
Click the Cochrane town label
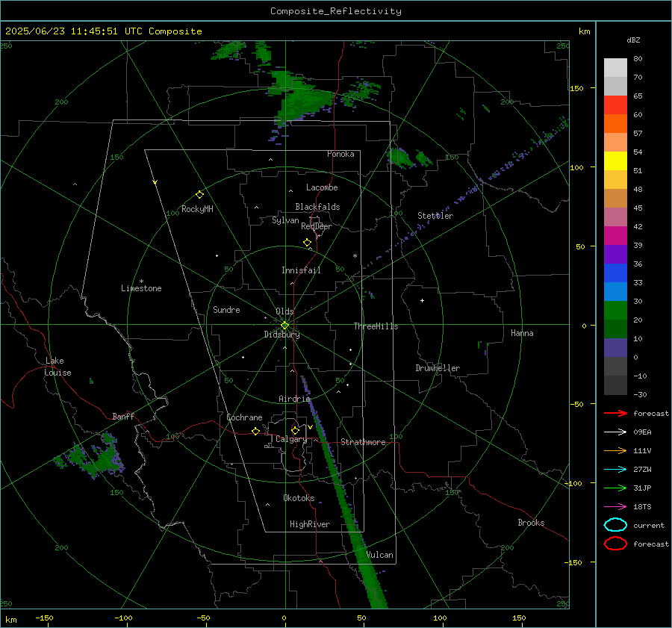(244, 417)
